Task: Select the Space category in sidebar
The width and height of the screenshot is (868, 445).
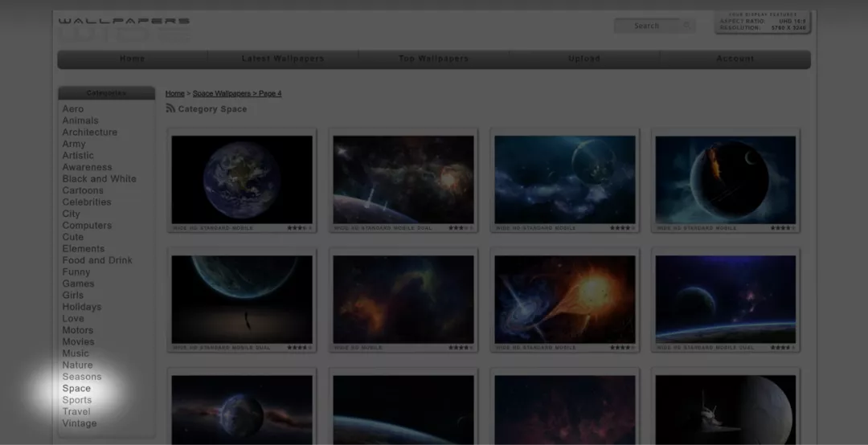Action: (x=76, y=389)
